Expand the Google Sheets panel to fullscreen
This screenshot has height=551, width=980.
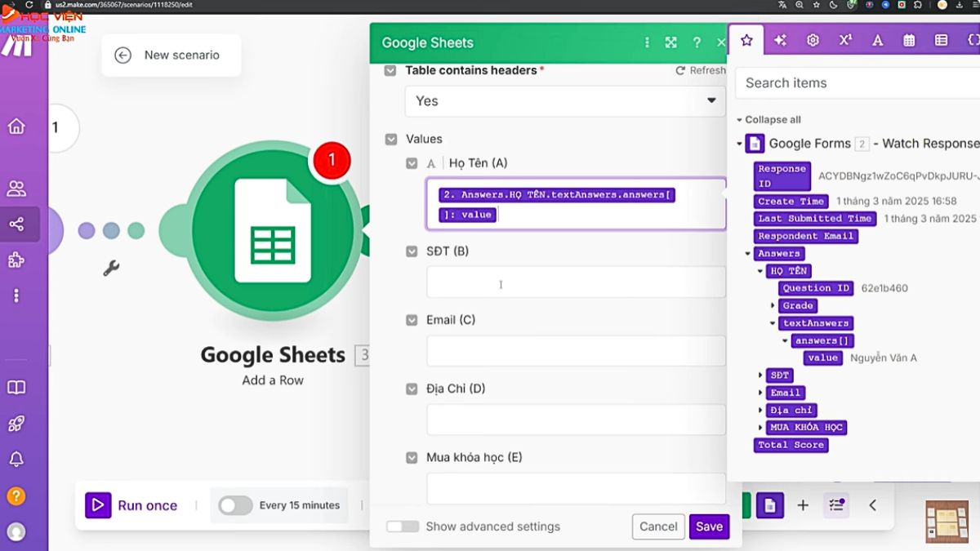671,42
